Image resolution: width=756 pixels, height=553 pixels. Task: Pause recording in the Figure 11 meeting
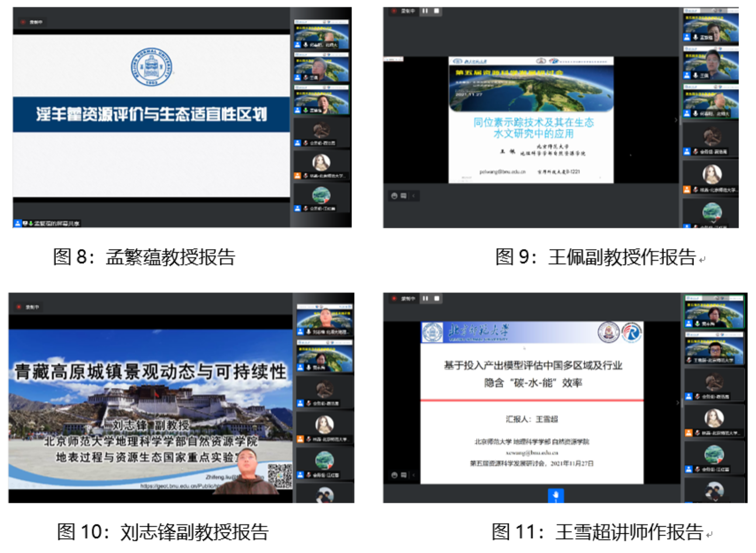click(425, 298)
